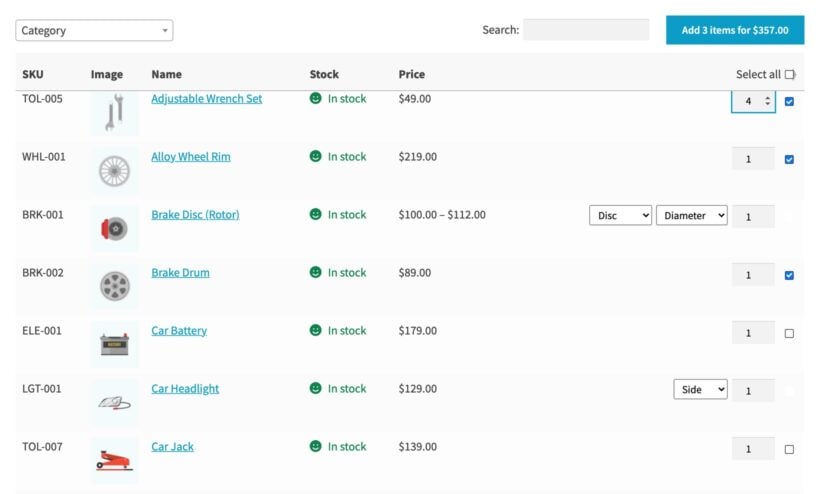Image resolution: width=820 pixels, height=494 pixels.
Task: Click the car battery thumbnail image
Action: pos(115,344)
